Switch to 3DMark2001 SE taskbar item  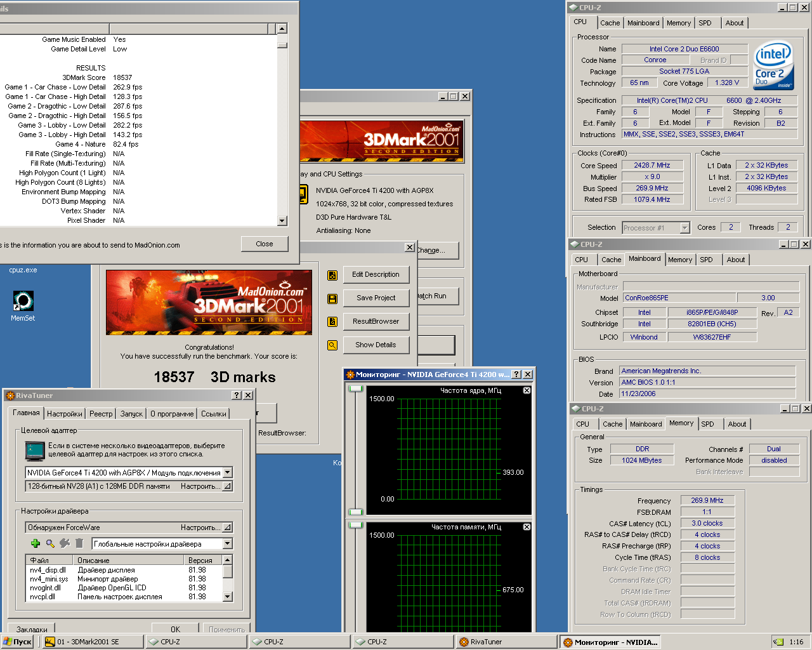pyautogui.click(x=92, y=642)
